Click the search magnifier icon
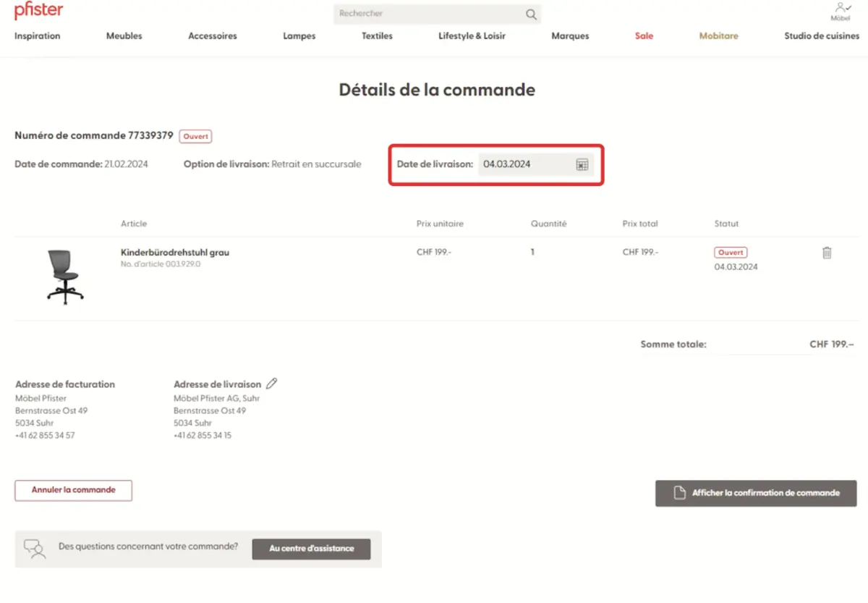This screenshot has width=868, height=603. click(x=531, y=14)
